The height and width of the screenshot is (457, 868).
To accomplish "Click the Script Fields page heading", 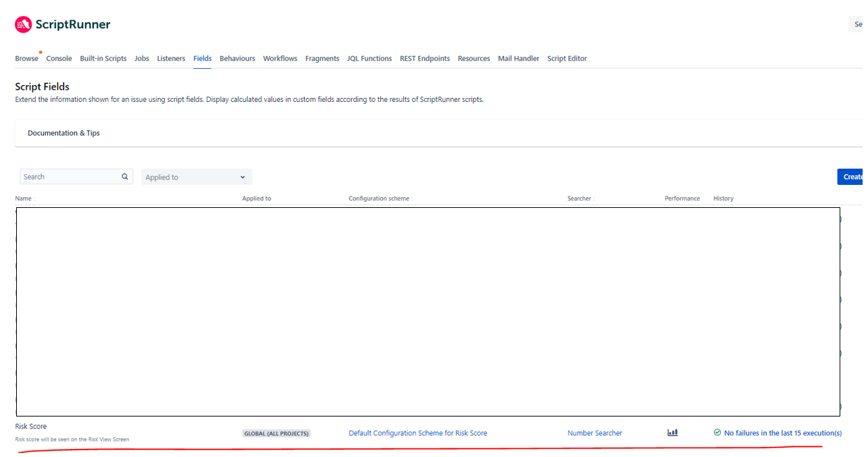I will [x=43, y=86].
